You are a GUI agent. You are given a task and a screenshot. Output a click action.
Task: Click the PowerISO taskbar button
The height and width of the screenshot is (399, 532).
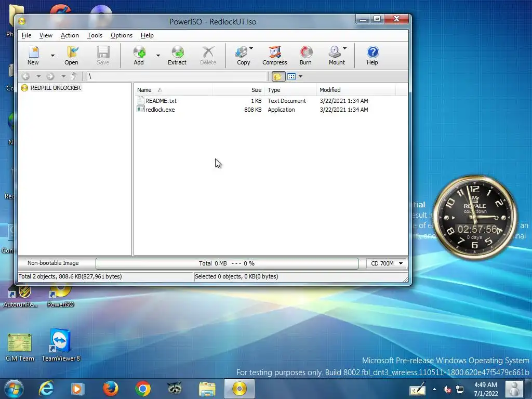coord(239,389)
